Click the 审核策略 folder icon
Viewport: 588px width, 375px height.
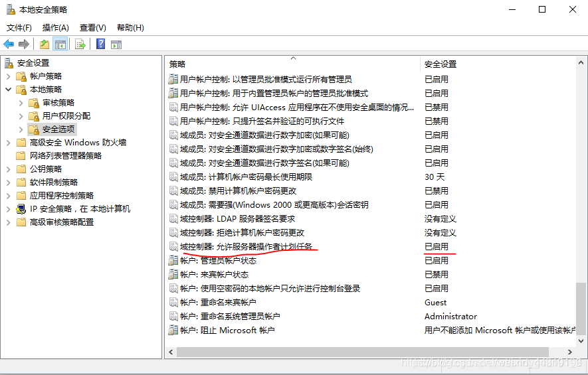tap(34, 103)
